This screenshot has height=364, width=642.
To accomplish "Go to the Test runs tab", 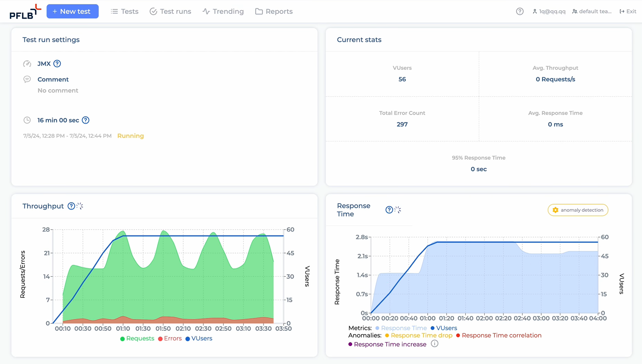I will 170,11.
